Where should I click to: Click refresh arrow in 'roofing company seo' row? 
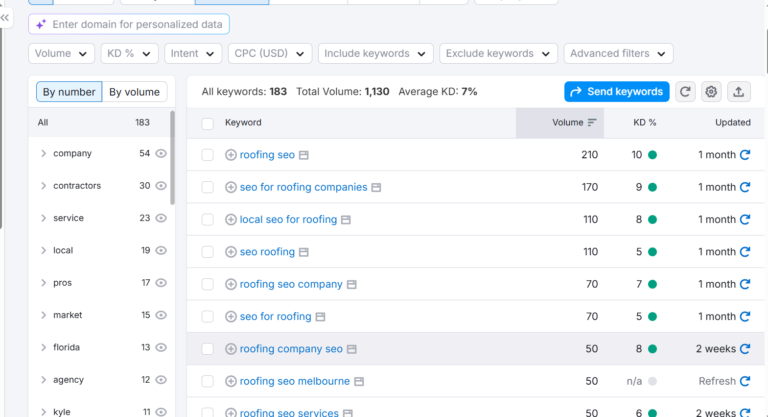(x=745, y=349)
